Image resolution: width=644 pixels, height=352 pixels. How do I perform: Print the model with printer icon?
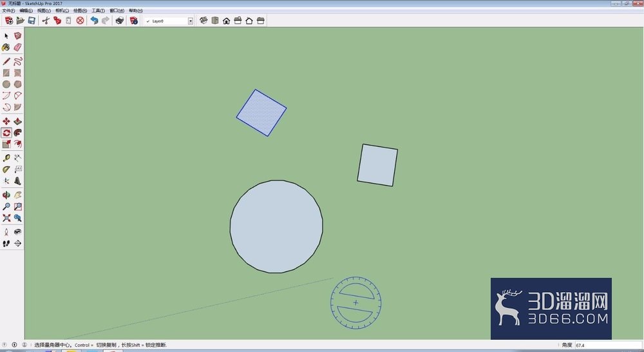coord(120,21)
